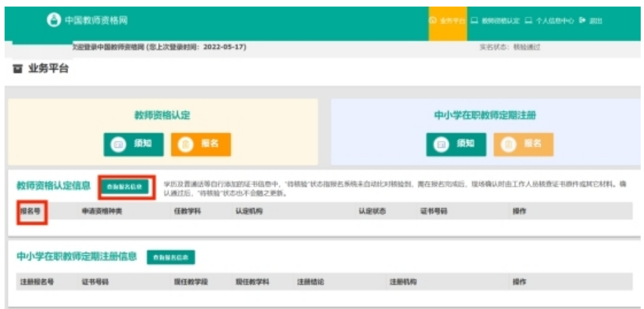Screen dimensions: 644x309
Task: Open the 个人信息中心 menu item
Action: coord(551,21)
